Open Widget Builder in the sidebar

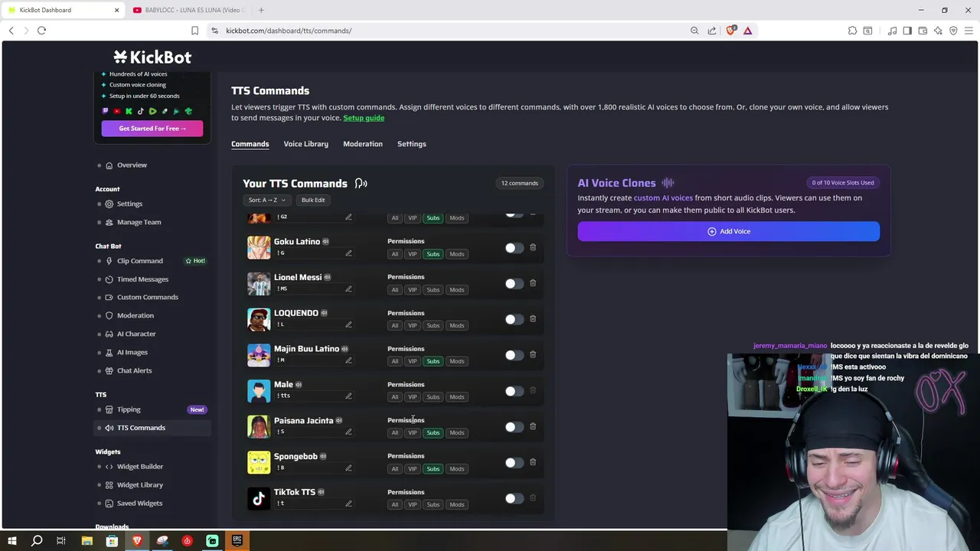tap(140, 467)
